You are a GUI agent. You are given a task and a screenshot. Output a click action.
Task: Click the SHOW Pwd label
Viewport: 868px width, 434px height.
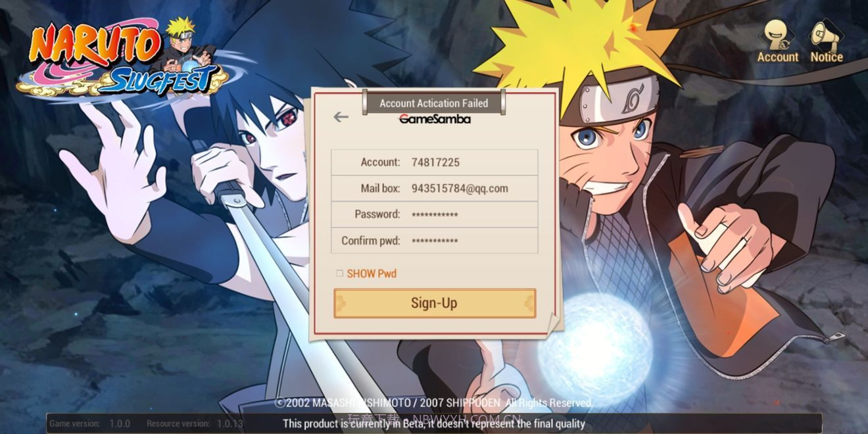coord(372,274)
